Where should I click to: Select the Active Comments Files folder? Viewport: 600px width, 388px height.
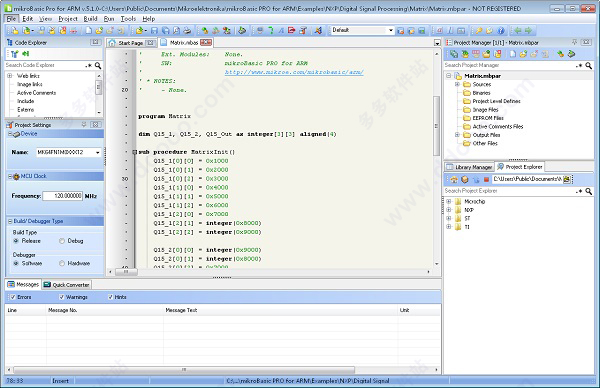(x=497, y=126)
